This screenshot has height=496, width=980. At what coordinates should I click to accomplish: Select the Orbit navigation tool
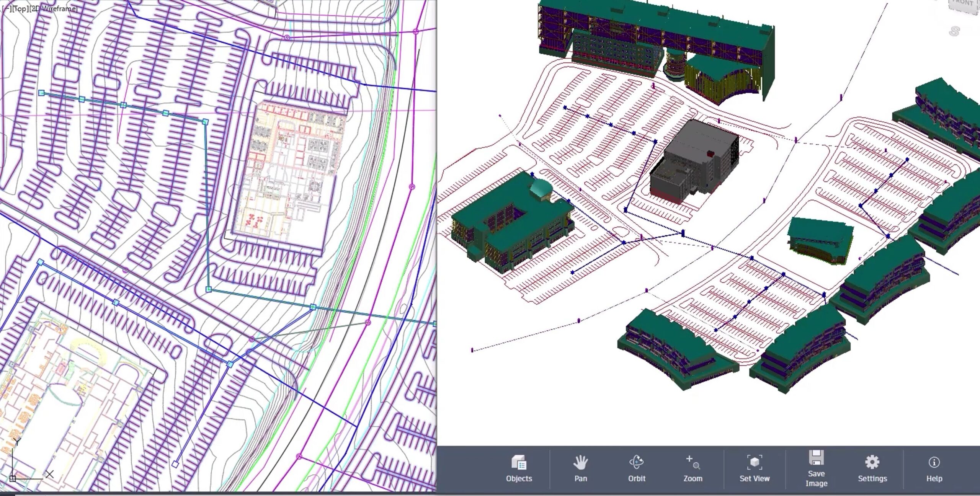[637, 469]
